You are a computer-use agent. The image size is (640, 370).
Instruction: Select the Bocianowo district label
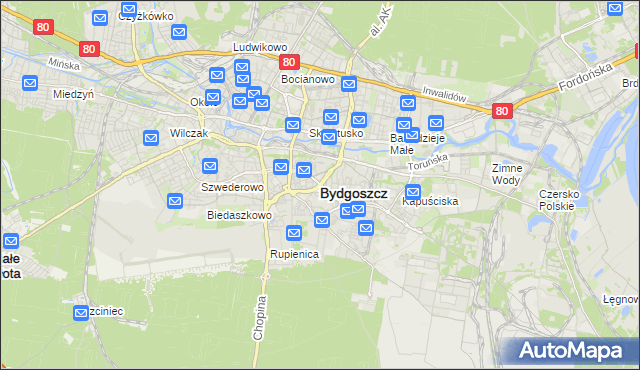[308, 79]
